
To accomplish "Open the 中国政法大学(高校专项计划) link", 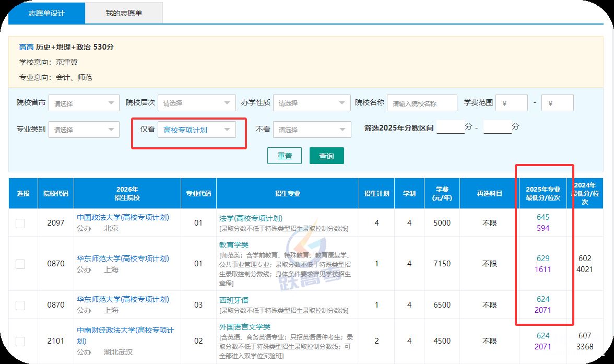I will coord(123,217).
